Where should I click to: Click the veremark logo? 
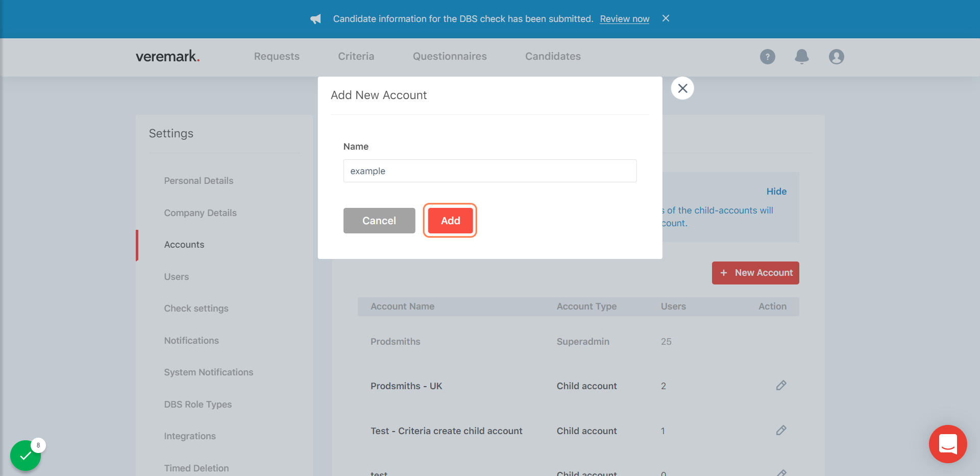[x=167, y=56]
